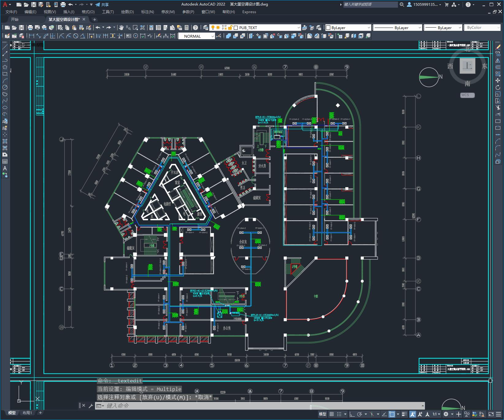The width and height of the screenshot is (504, 420).
Task: Open the PUB_TEXT layer dropdown
Action: [299, 28]
